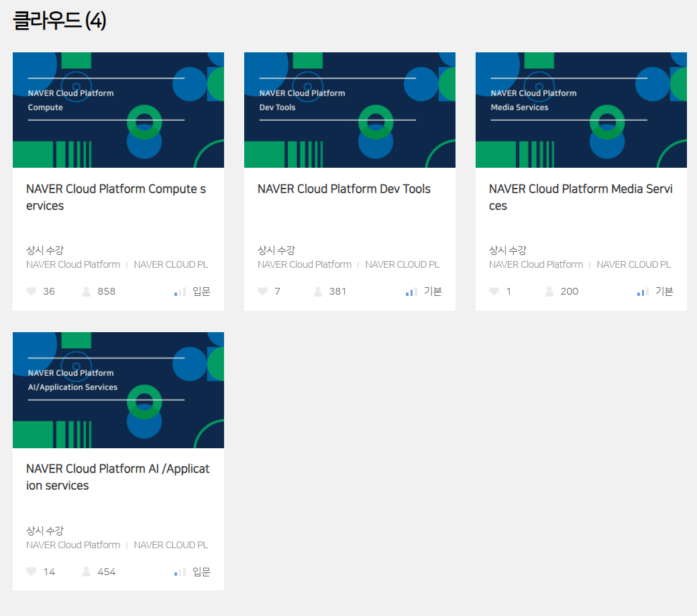The image size is (697, 616).
Task: Click learner count 454
Action: pyautogui.click(x=107, y=572)
